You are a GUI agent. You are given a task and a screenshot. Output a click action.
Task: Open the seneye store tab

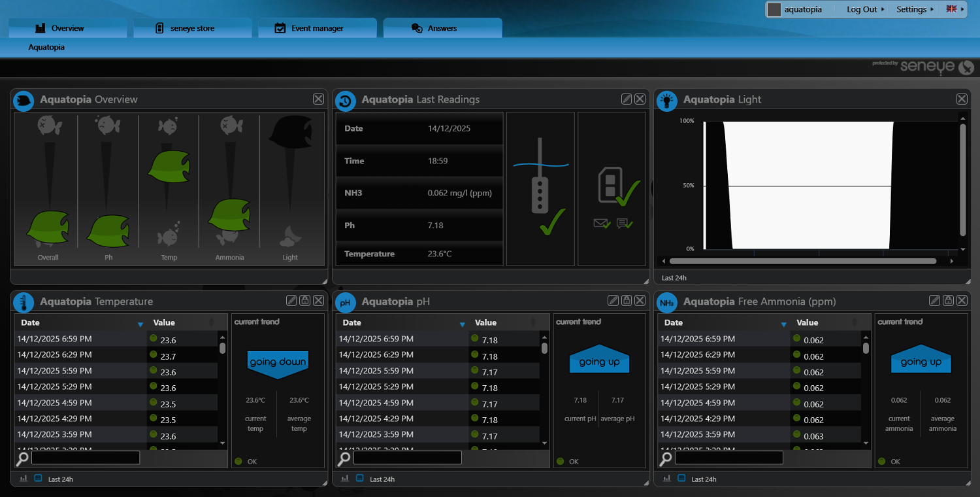click(192, 28)
